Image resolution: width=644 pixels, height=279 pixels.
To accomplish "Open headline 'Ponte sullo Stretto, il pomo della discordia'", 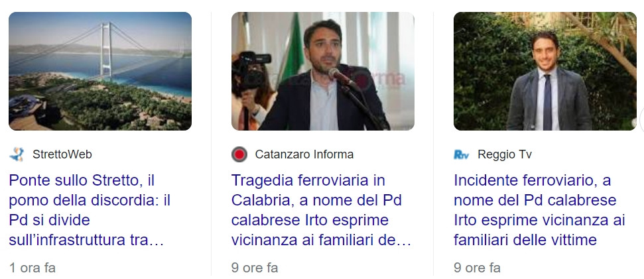I will 90,210.
